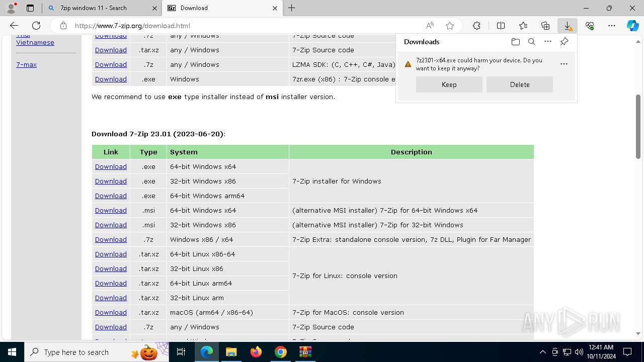Open File Explorer from taskbar
The width and height of the screenshot is (644, 362).
coord(231,352)
